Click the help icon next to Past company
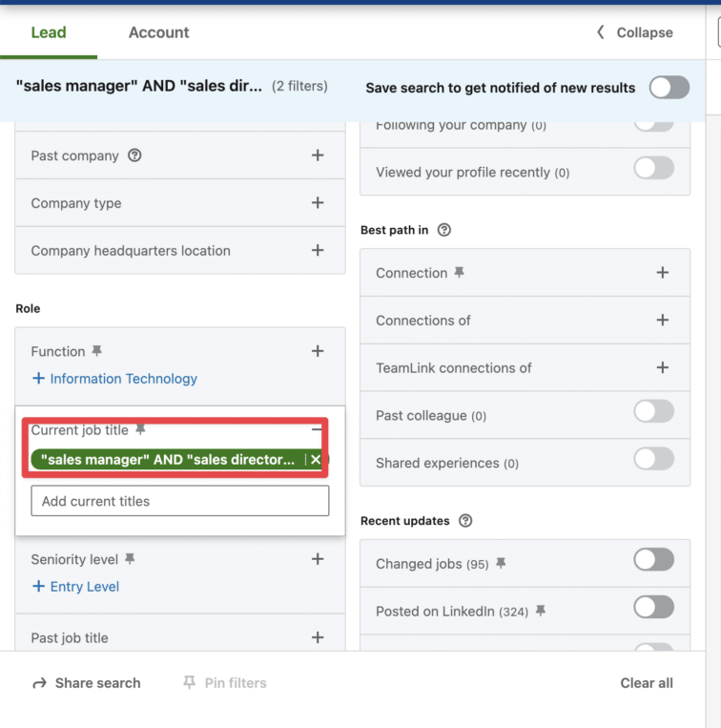This screenshot has height=728, width=721. 134,156
